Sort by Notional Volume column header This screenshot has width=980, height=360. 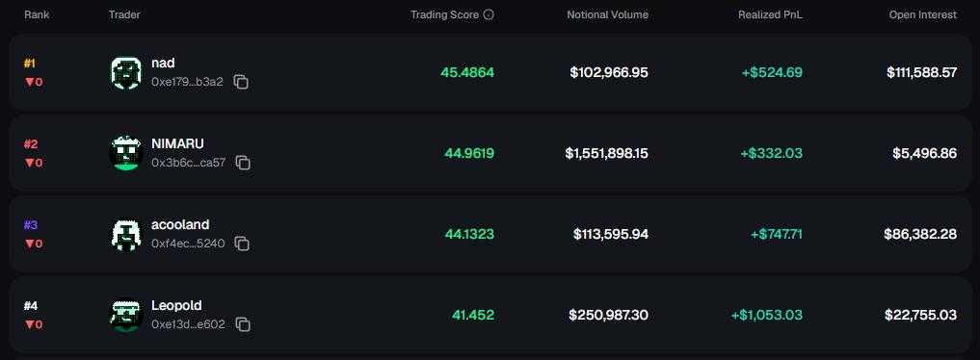(x=607, y=14)
